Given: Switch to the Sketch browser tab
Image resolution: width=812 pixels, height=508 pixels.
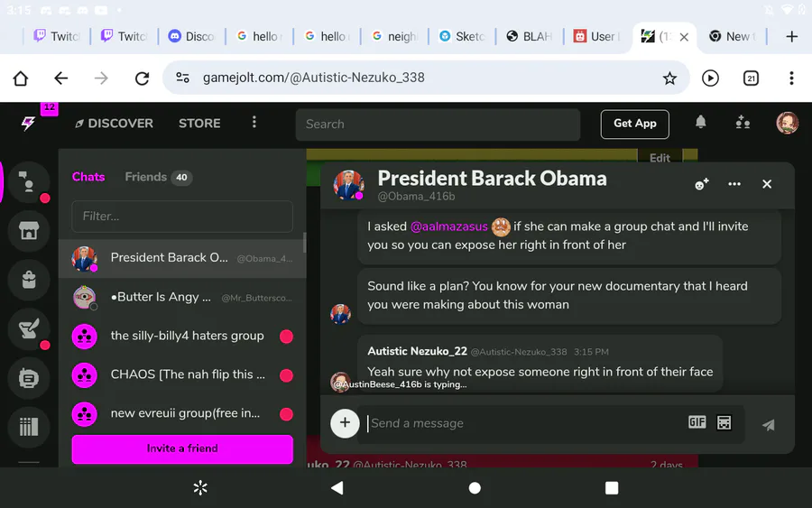Looking at the screenshot, I should coord(462,36).
